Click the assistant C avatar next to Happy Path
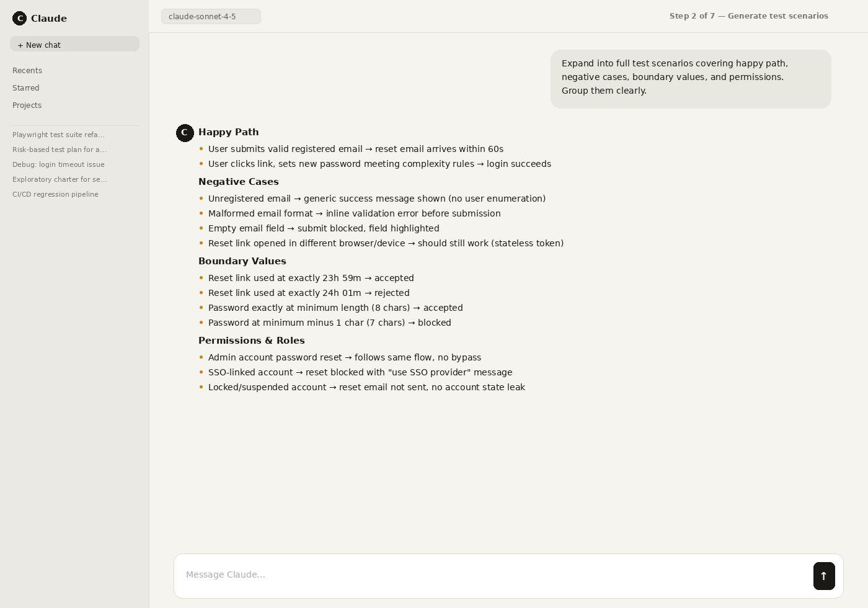Viewport: 868px width, 608px height. (185, 133)
